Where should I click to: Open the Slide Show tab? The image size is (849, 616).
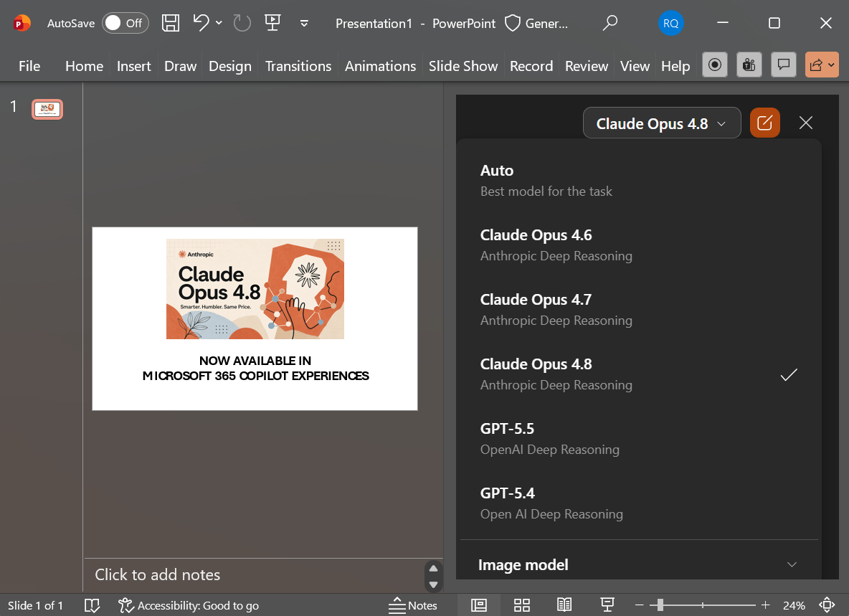463,66
